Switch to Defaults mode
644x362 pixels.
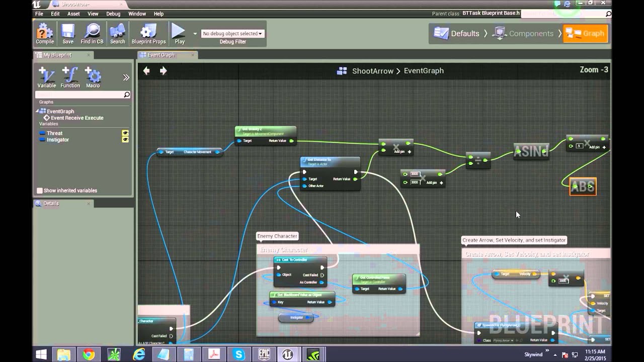[456, 34]
